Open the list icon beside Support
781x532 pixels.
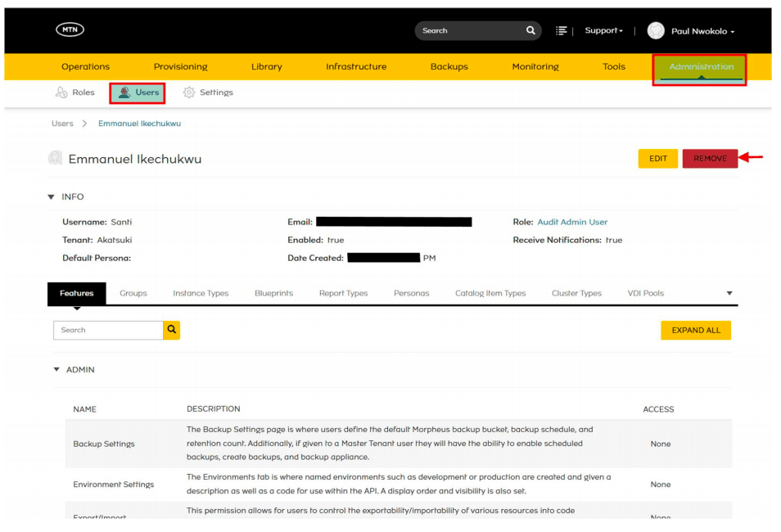pyautogui.click(x=562, y=31)
